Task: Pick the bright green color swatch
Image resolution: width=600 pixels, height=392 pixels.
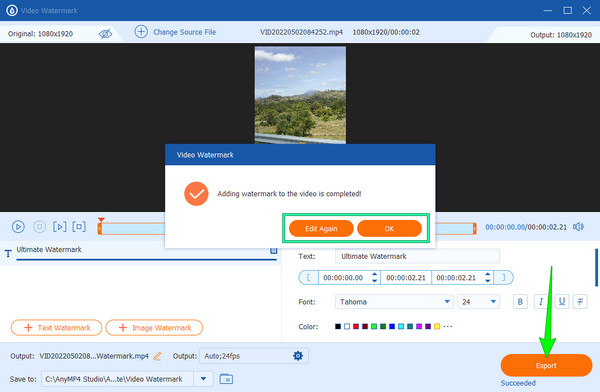Action: (374, 327)
